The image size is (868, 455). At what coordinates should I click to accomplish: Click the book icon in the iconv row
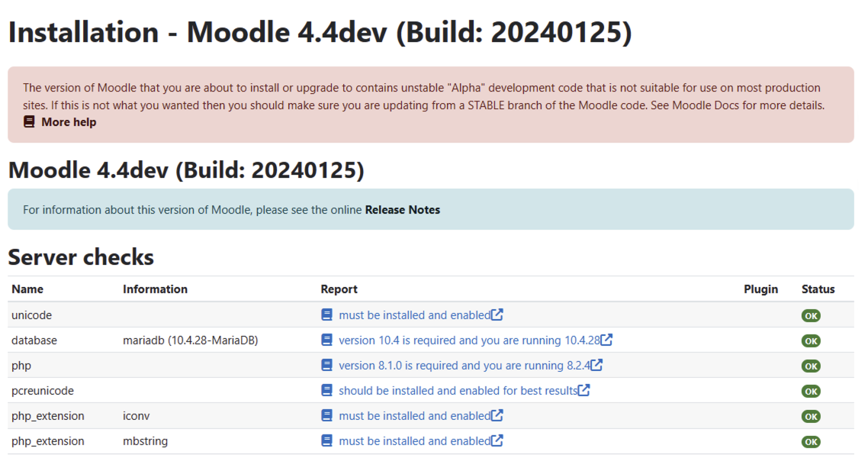pos(326,415)
